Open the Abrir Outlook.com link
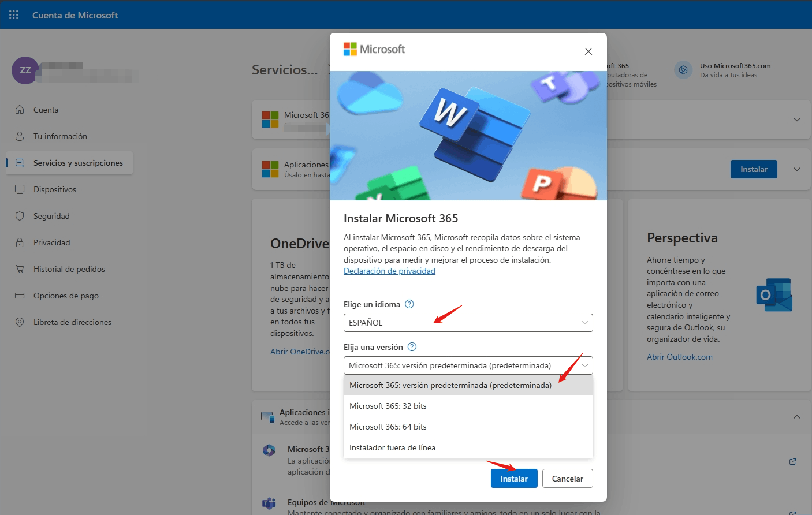Screen dimensions: 812x515 pos(680,357)
